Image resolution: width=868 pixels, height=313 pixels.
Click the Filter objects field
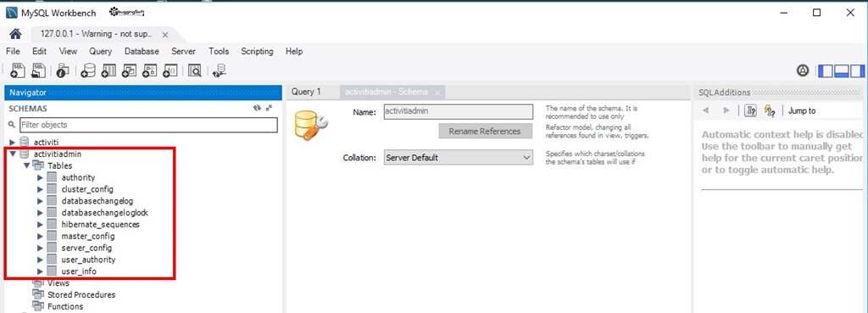click(x=148, y=126)
